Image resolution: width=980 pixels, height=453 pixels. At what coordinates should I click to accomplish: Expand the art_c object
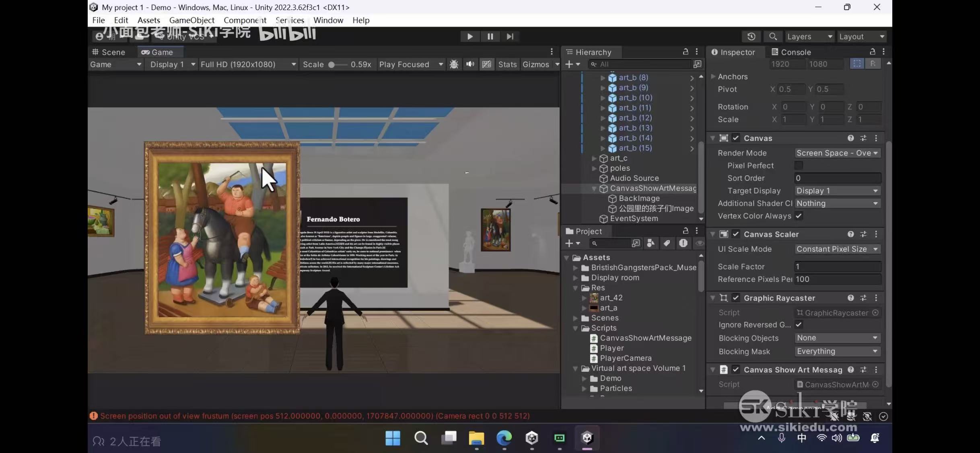(594, 158)
